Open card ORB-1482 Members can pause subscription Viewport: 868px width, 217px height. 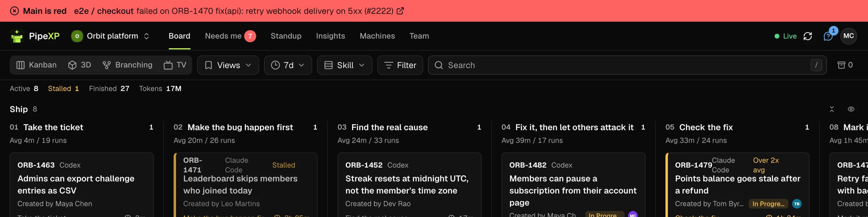pos(573,185)
